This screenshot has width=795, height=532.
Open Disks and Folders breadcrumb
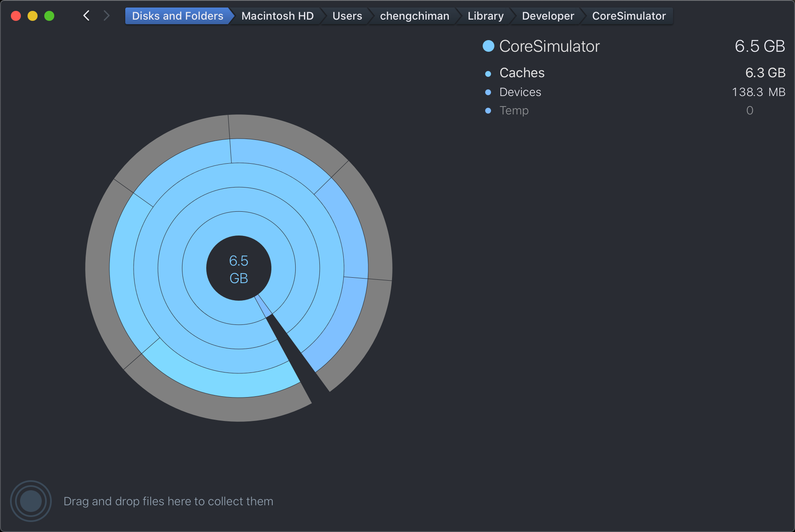[x=177, y=16]
